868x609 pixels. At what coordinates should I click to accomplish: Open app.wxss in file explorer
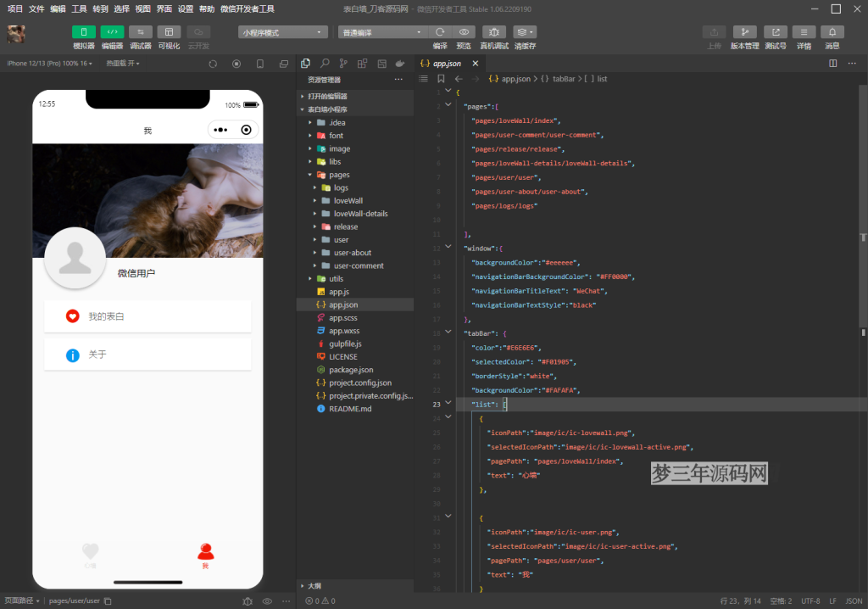pyautogui.click(x=344, y=331)
